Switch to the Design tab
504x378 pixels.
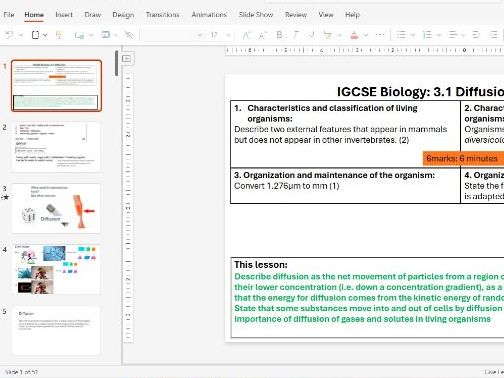(x=123, y=15)
